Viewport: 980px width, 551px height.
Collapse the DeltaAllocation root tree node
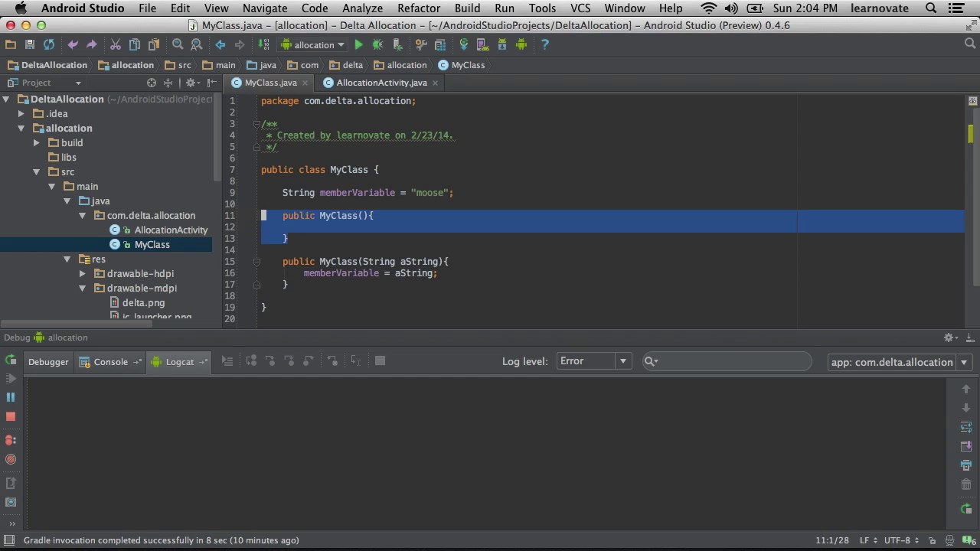point(6,99)
